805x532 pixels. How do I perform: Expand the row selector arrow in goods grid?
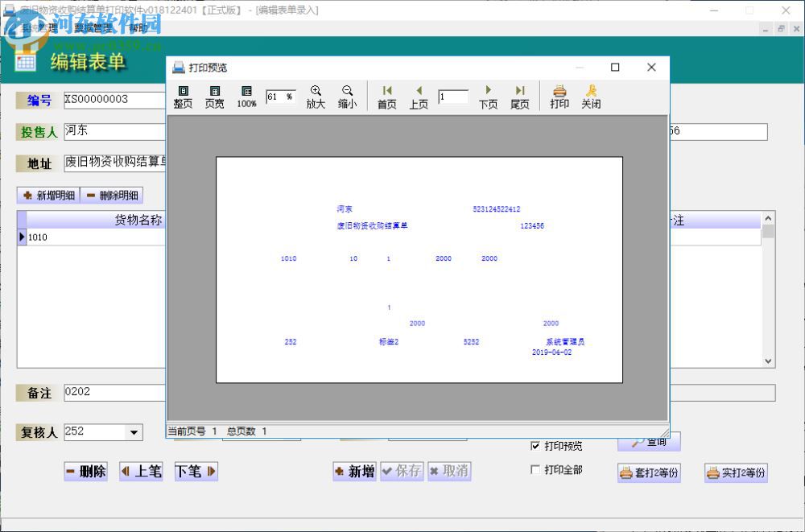coord(22,237)
